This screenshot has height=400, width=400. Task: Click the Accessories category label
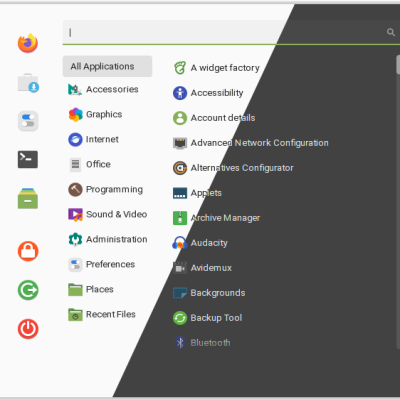[x=112, y=89]
